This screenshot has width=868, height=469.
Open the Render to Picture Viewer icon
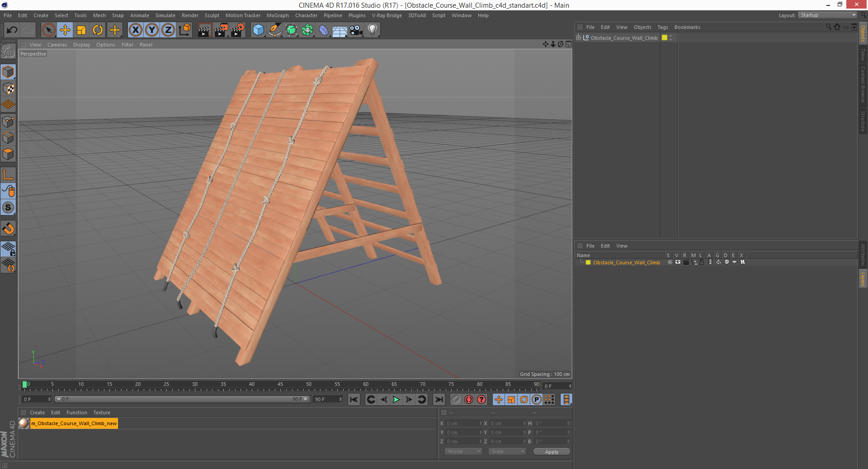pos(221,30)
